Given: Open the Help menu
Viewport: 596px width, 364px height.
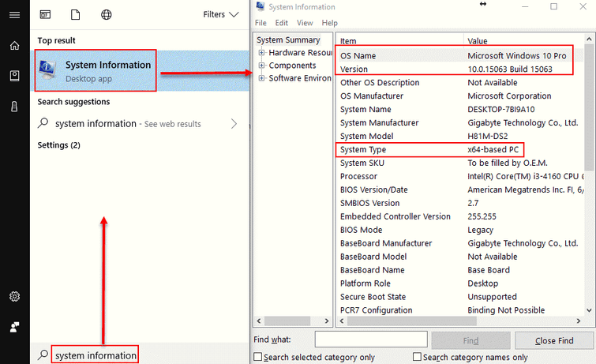Looking at the screenshot, I should 329,23.
